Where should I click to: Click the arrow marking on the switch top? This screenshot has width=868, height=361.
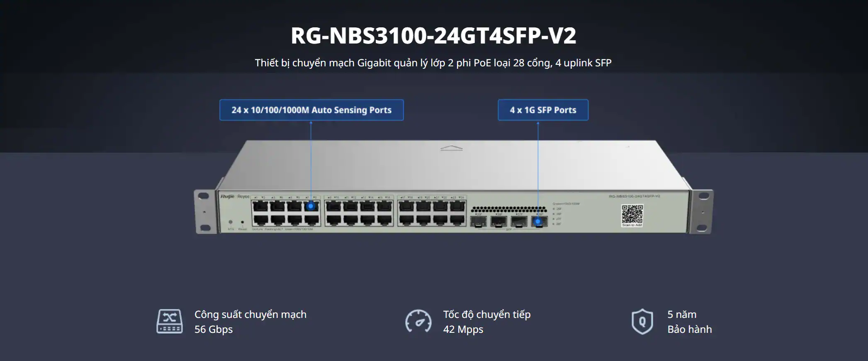click(x=451, y=148)
